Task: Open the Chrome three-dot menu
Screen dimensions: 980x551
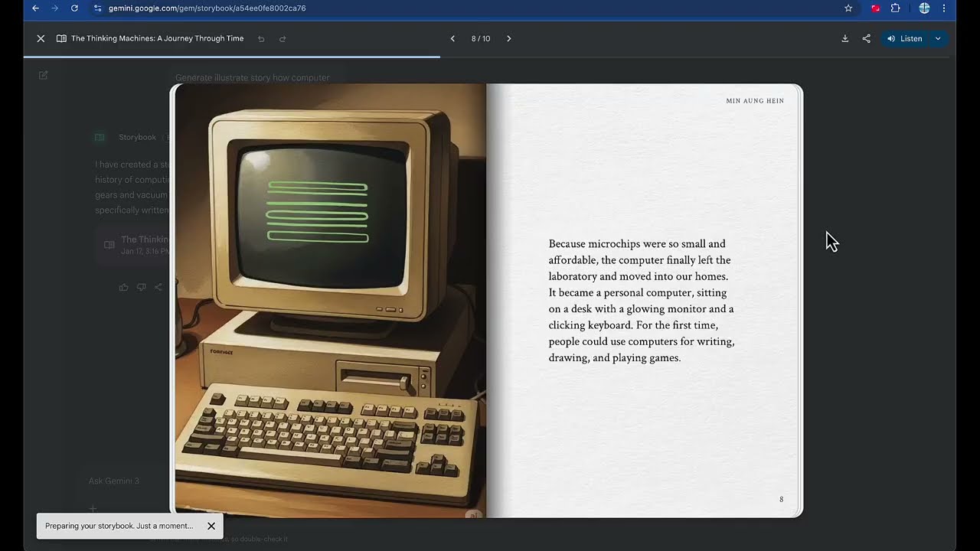Action: [x=944, y=8]
